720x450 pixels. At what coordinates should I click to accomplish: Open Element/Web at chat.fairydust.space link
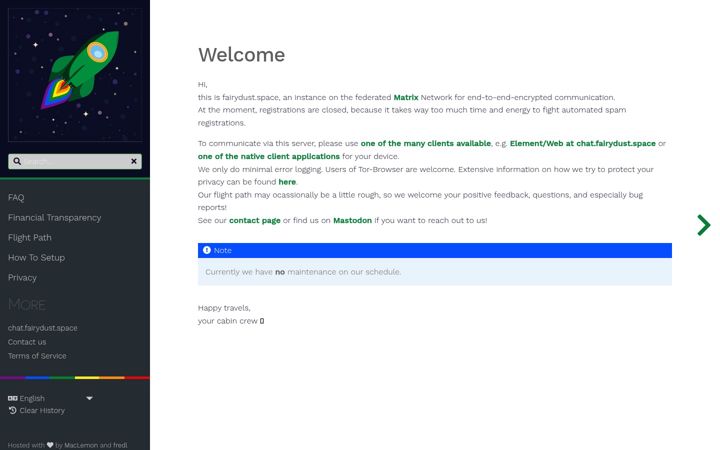tap(583, 143)
